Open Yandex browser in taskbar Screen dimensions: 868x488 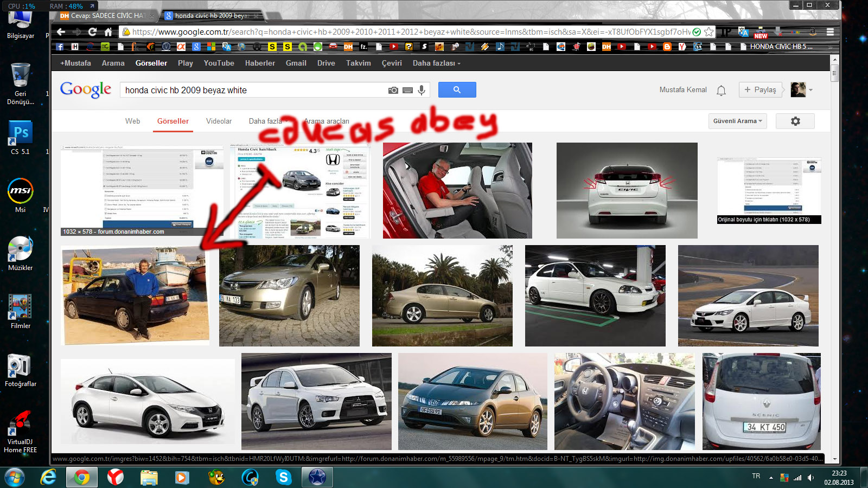(115, 477)
